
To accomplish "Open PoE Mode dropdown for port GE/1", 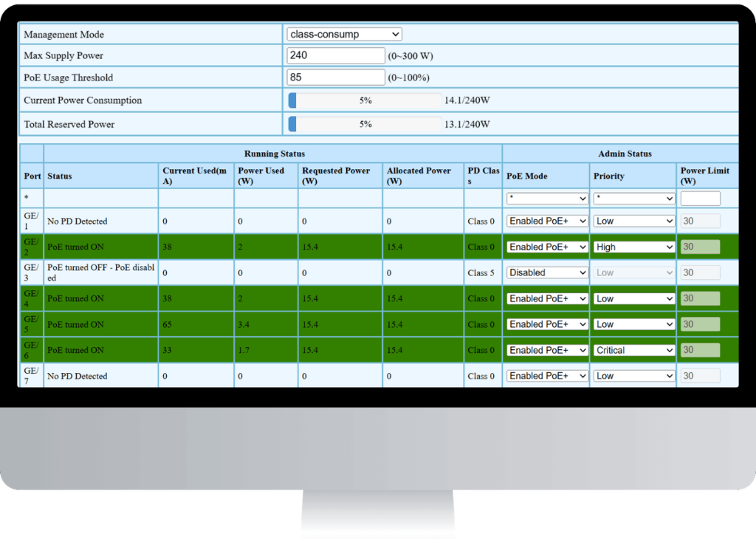I will (x=547, y=221).
